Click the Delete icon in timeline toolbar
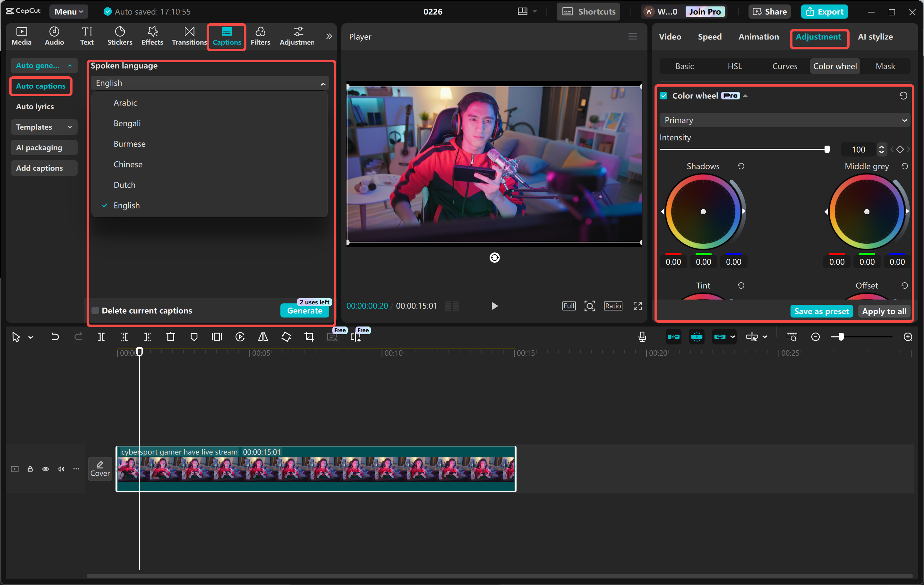 point(171,336)
